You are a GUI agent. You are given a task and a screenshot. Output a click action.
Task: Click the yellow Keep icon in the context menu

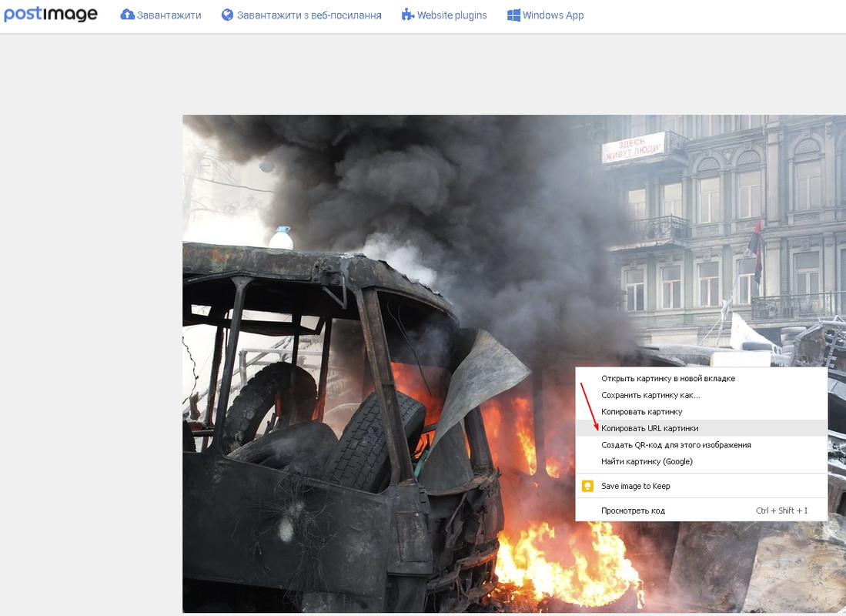tap(587, 486)
